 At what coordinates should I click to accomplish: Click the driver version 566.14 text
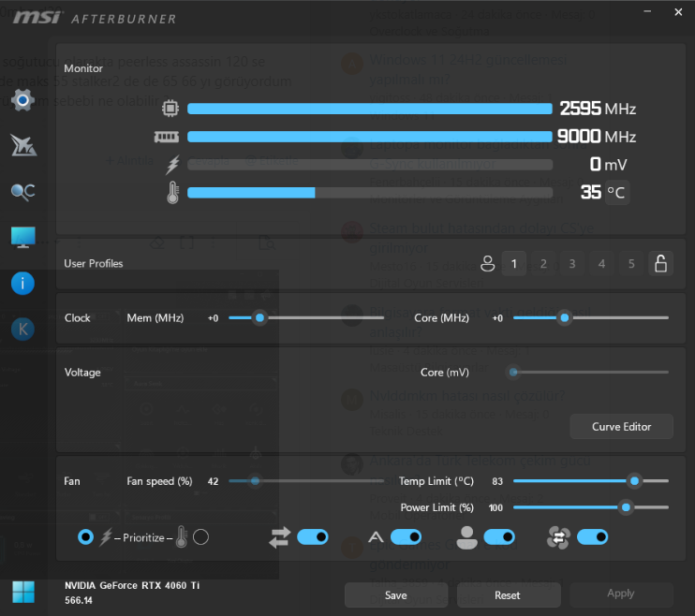click(x=79, y=600)
